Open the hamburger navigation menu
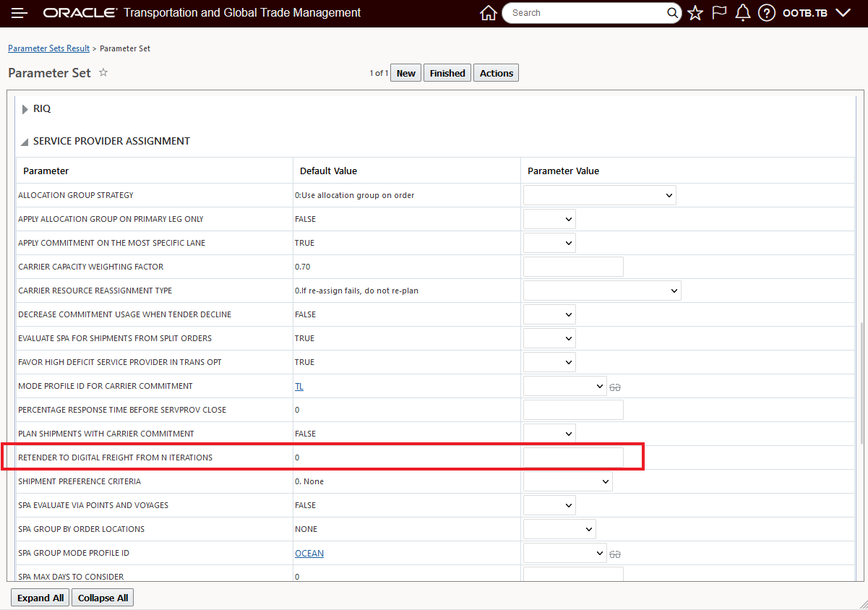Screen dimensions: 868x610 (20, 13)
